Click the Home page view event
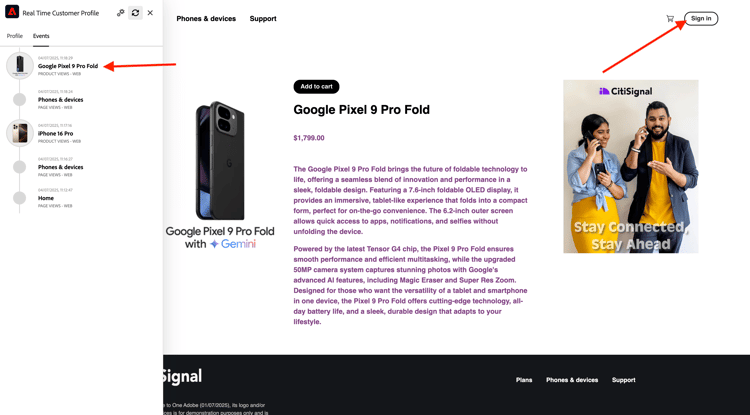Screen dimensions: 750x415 46,198
